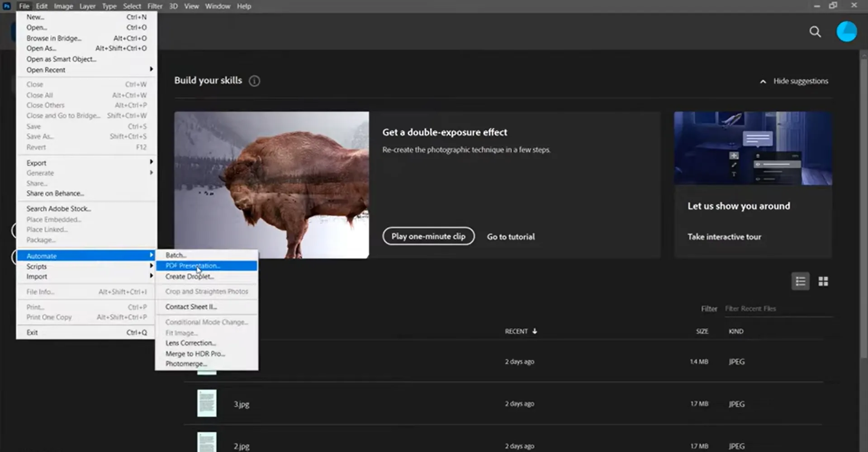868x452 pixels.
Task: Collapse suggestions with Hide suggestions
Action: pos(794,81)
